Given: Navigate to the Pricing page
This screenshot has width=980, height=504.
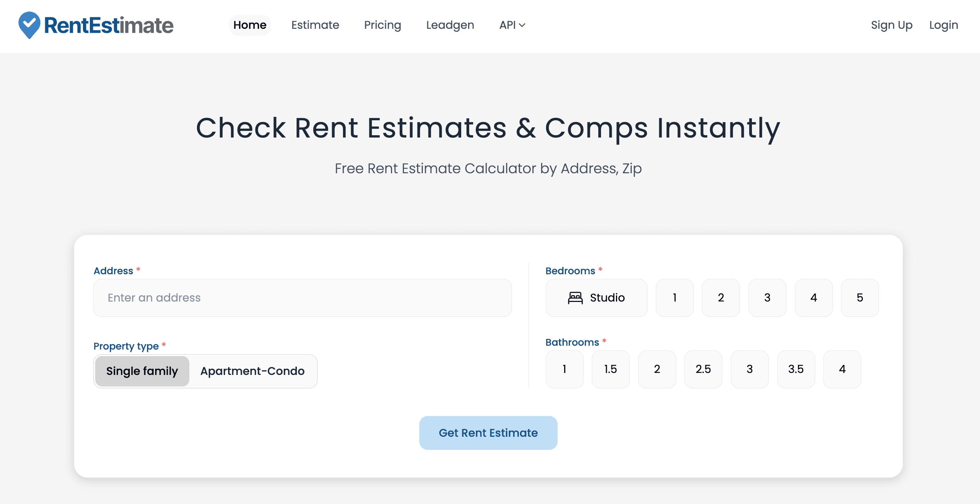Looking at the screenshot, I should 382,25.
